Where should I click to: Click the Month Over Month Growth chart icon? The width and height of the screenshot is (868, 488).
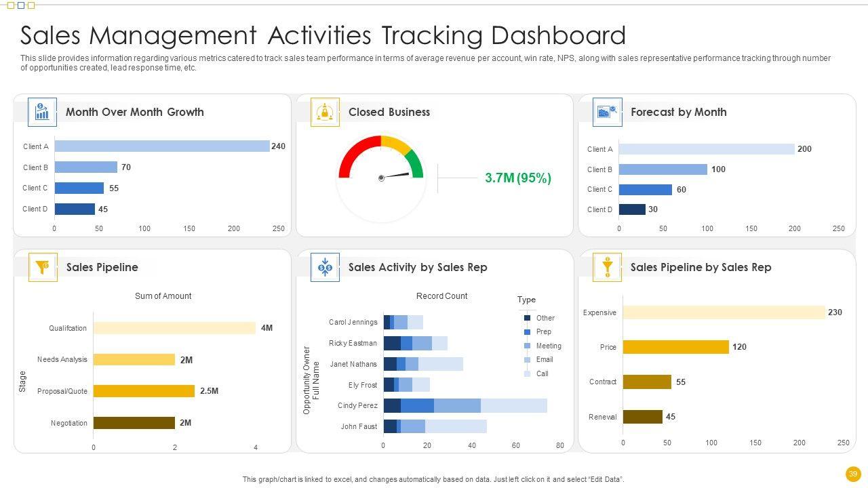(42, 112)
